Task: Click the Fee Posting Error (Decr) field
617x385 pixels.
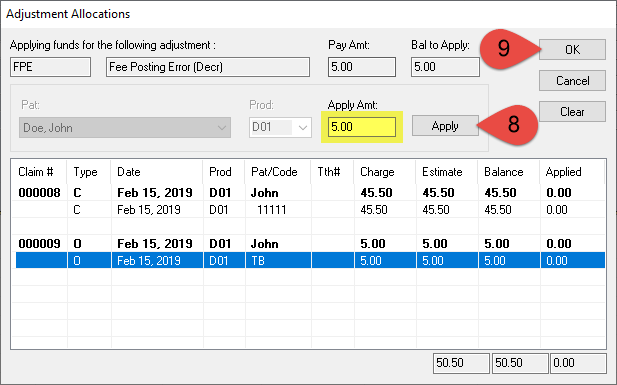Action: pos(208,67)
